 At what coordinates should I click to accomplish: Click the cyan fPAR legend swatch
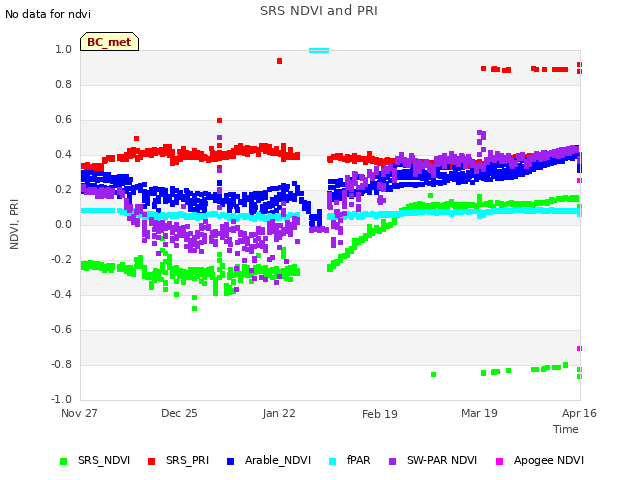point(333,461)
